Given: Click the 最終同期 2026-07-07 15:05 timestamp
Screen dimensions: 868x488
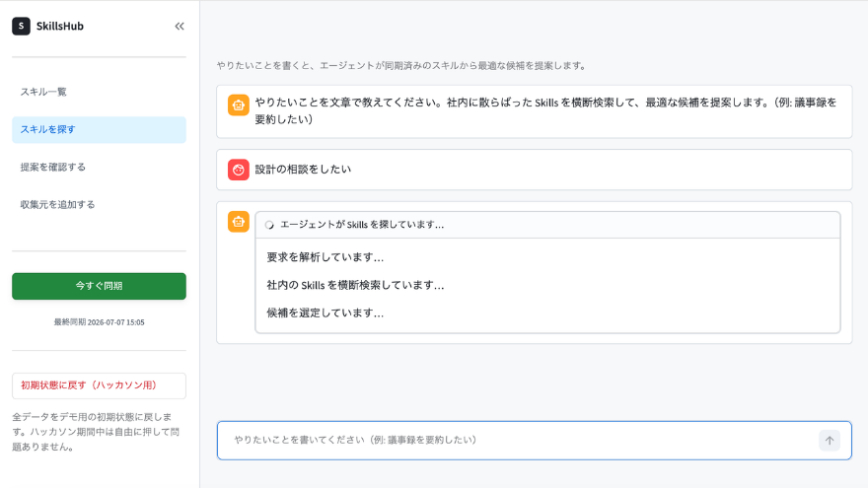Looking at the screenshot, I should 99,322.
